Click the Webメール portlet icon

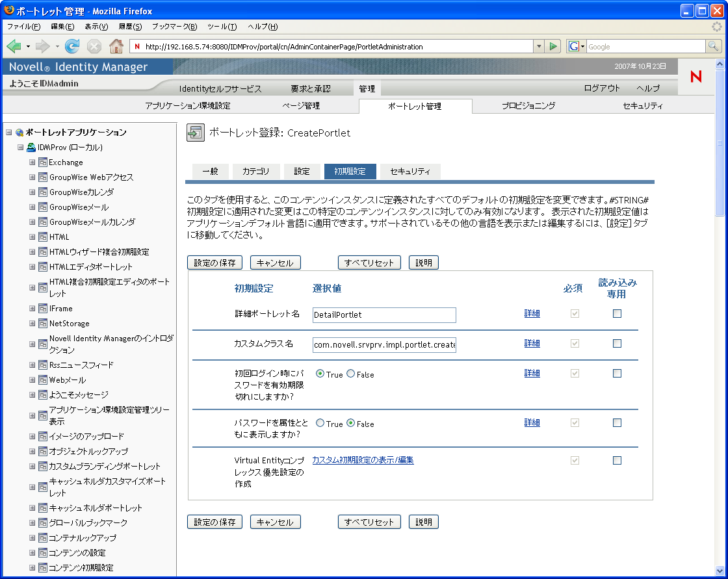click(x=43, y=380)
